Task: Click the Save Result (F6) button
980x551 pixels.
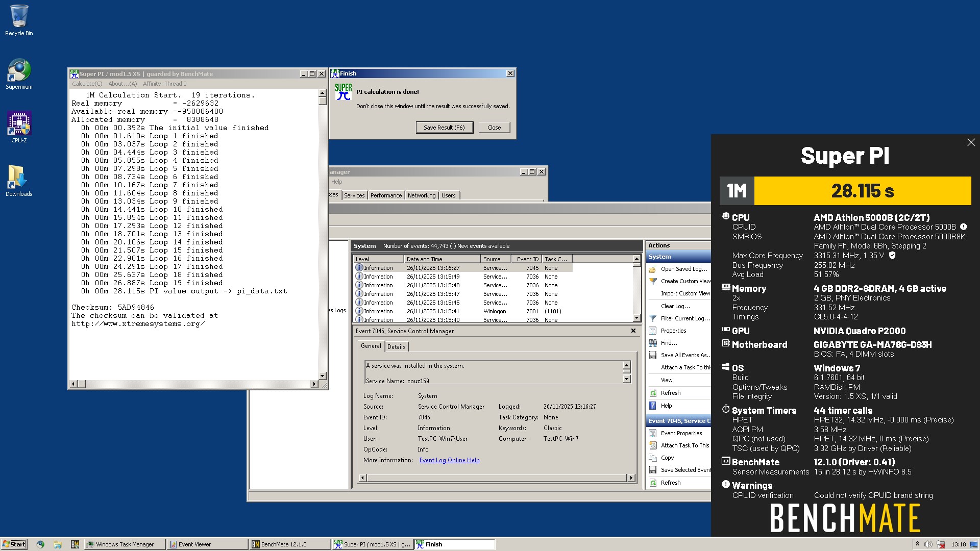Action: click(444, 128)
